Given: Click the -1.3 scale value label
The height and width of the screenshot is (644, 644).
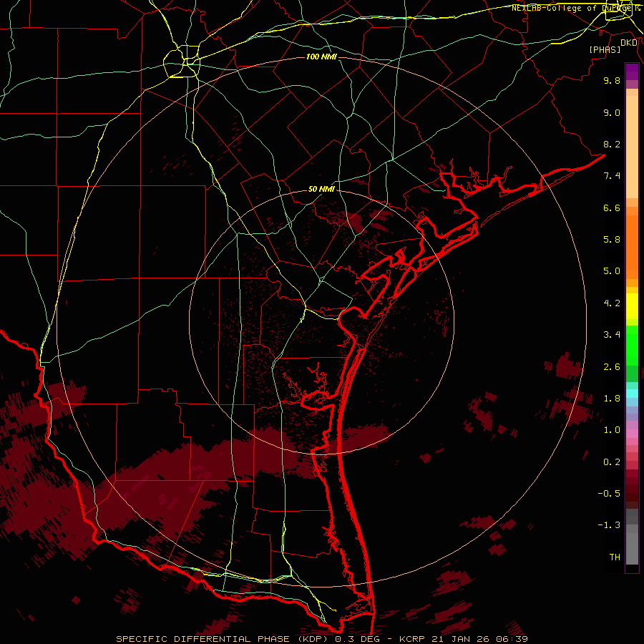Looking at the screenshot, I should (x=609, y=525).
